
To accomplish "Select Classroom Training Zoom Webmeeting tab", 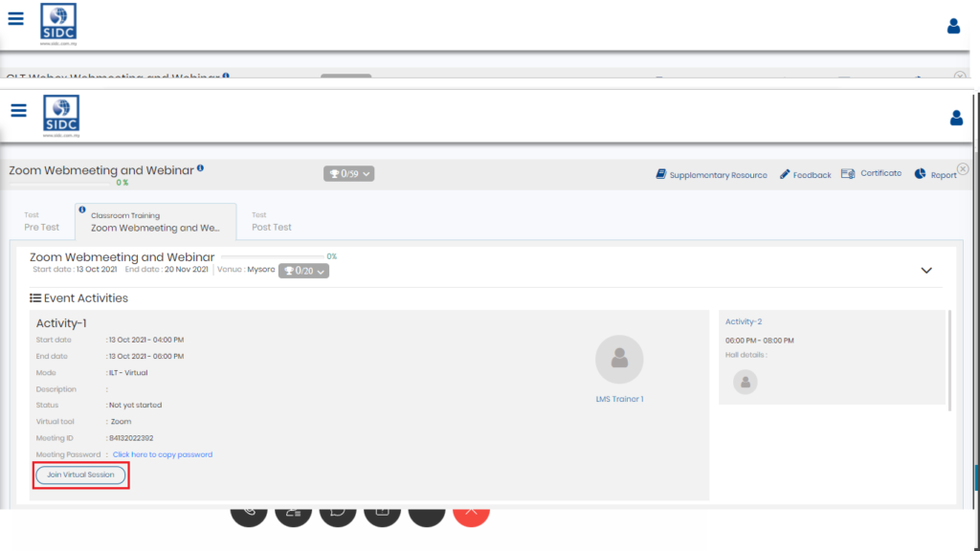I will point(156,222).
